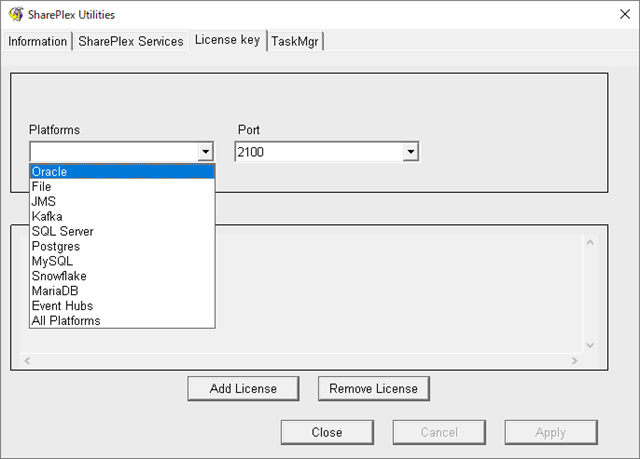Expand the Port dropdown arrow
Screen dimensions: 640x459
(410, 152)
